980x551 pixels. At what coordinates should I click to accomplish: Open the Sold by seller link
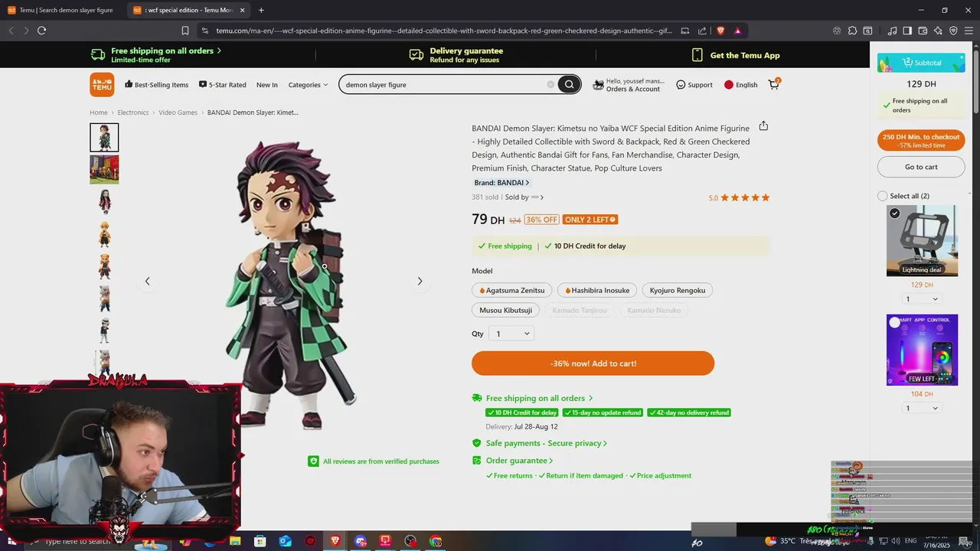524,197
